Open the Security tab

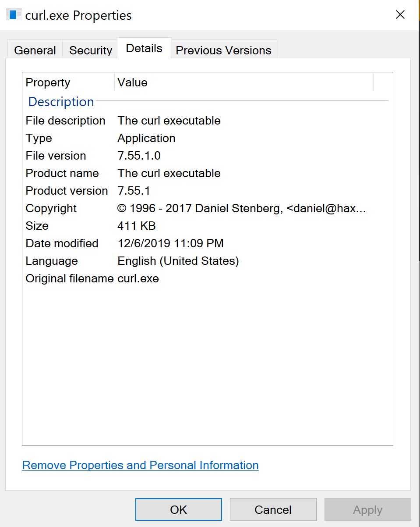tap(90, 50)
